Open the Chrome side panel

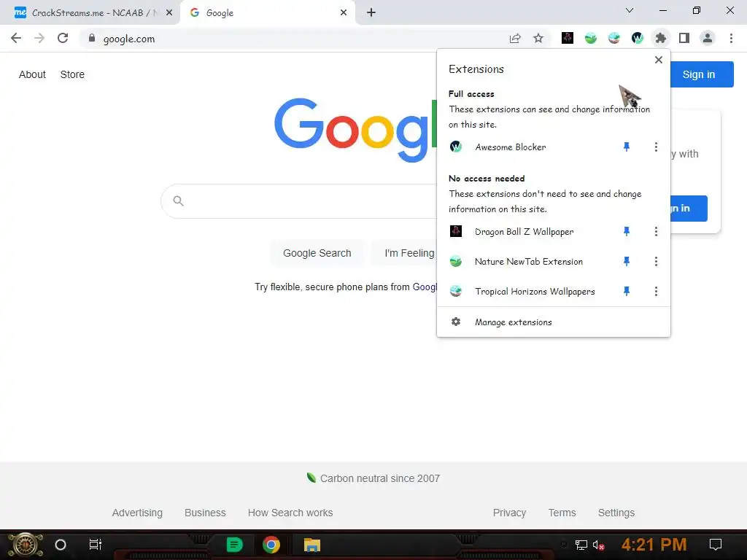point(684,38)
